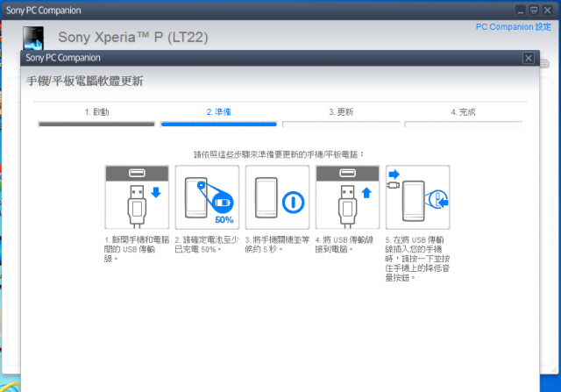561x392 pixels.
Task: Click the step 3. 更新 label
Action: coord(341,112)
